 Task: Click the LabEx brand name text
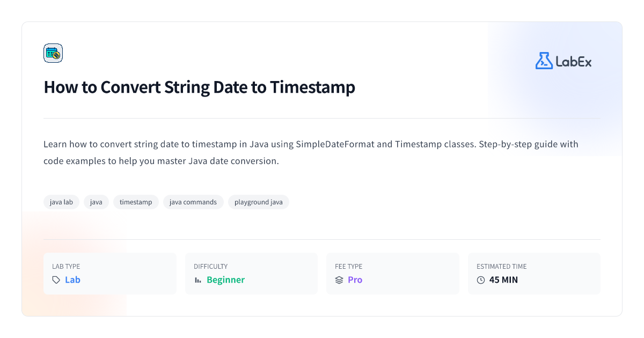point(574,62)
